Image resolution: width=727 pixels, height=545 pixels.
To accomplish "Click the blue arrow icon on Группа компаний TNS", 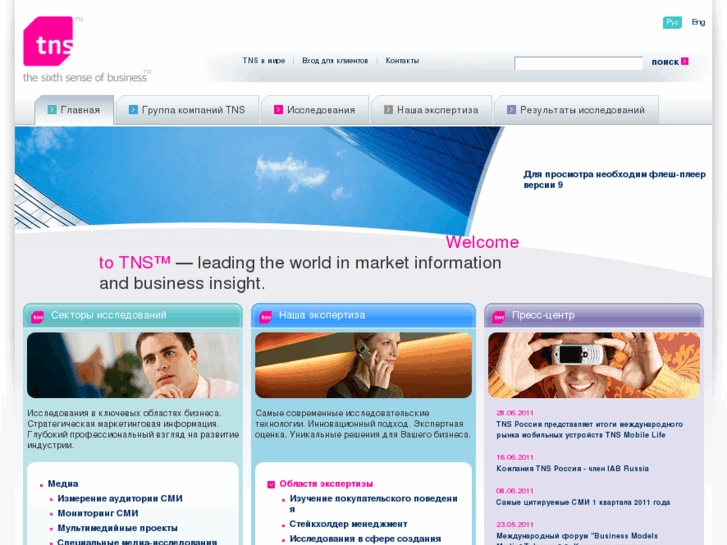I will click(133, 109).
